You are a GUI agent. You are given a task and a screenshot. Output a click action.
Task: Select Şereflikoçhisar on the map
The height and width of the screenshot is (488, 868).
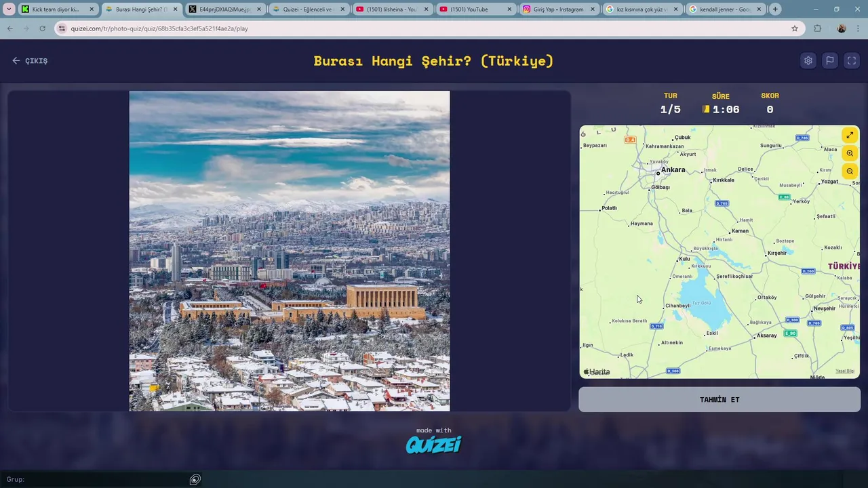tap(734, 277)
